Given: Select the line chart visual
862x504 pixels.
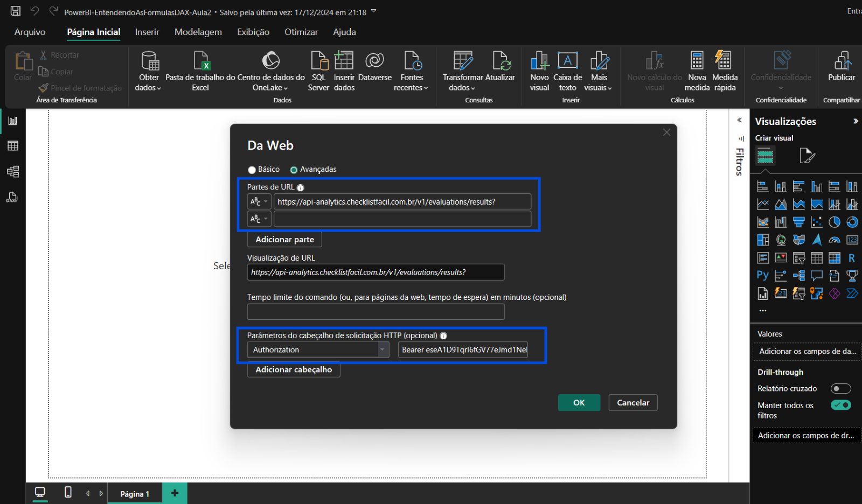Looking at the screenshot, I should (762, 205).
